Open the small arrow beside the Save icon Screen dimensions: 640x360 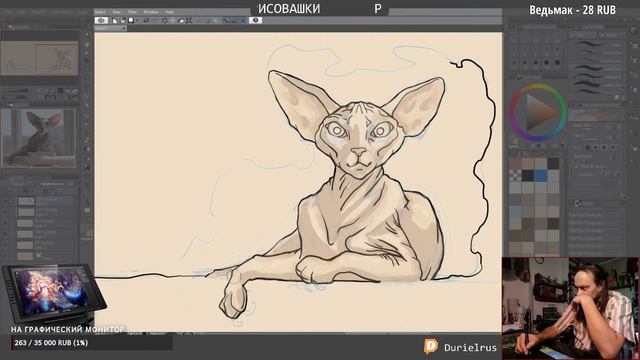pyautogui.click(x=137, y=20)
